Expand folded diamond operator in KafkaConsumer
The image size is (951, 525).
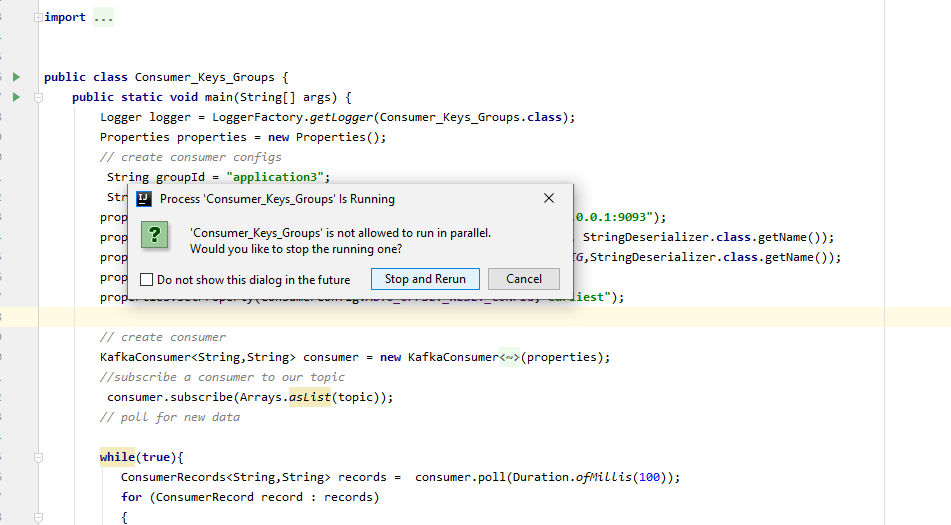[509, 357]
